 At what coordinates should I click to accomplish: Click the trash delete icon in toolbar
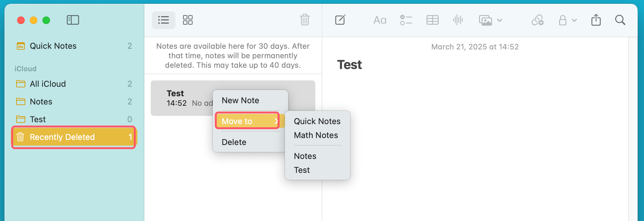[305, 20]
